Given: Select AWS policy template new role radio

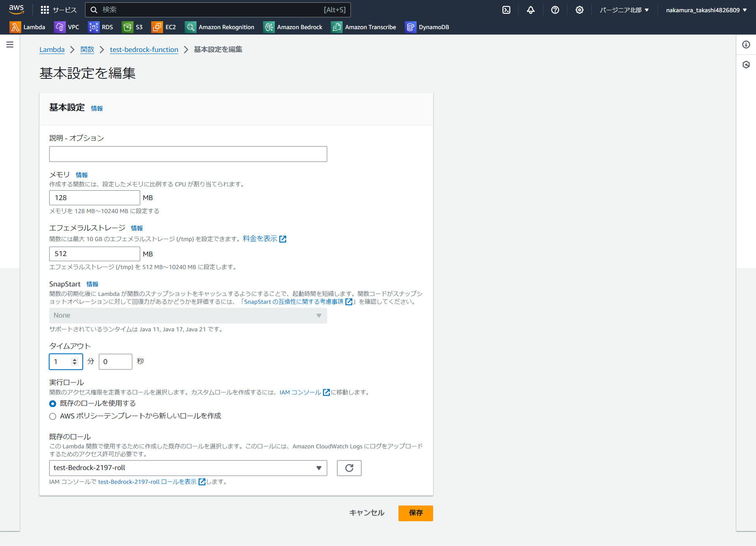Looking at the screenshot, I should pos(53,416).
